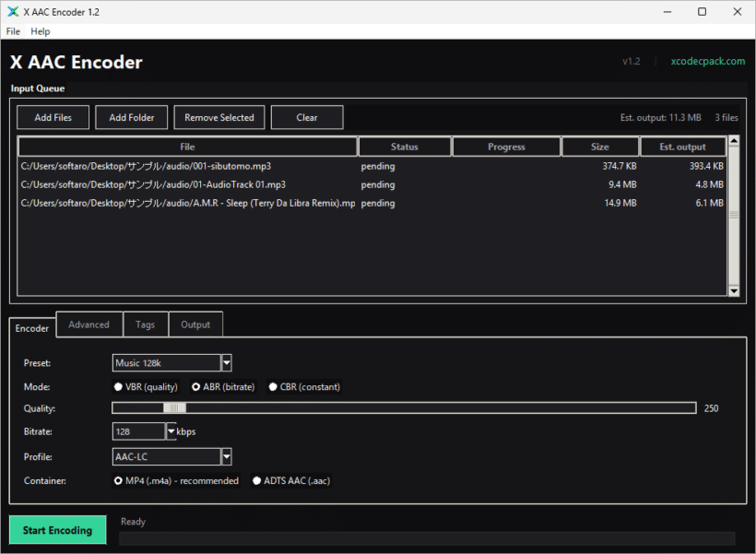Sort by the Status column header
The width and height of the screenshot is (756, 554).
[405, 147]
